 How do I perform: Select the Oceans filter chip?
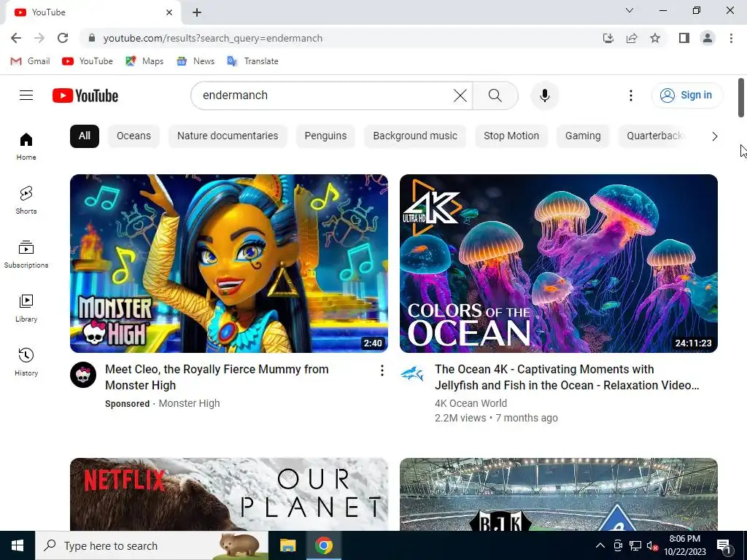point(133,136)
